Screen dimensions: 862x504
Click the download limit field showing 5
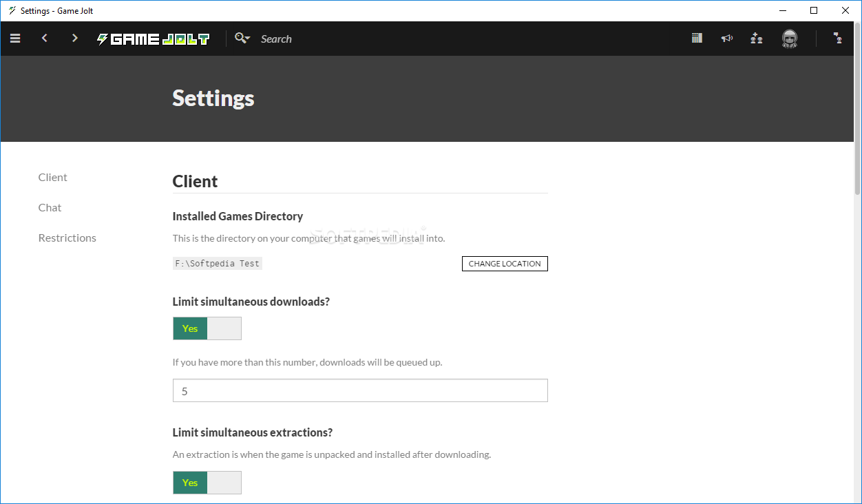pyautogui.click(x=360, y=390)
